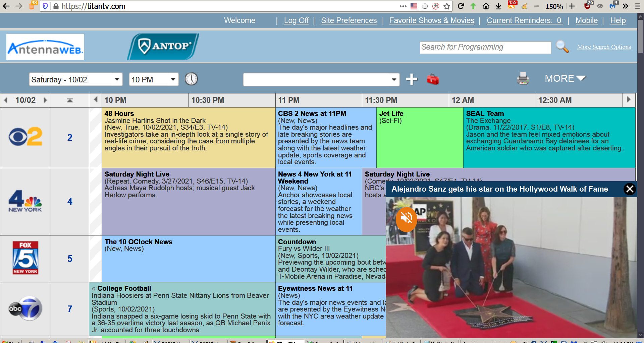Click the white plus icon to add lineup
Screen dimensions: 644x343
[x=412, y=79]
